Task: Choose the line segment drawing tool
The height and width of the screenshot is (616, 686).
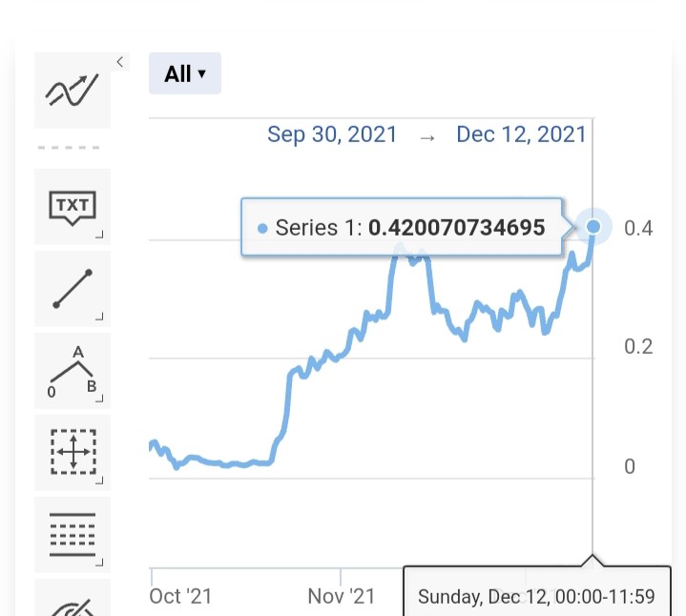Action: [x=73, y=289]
